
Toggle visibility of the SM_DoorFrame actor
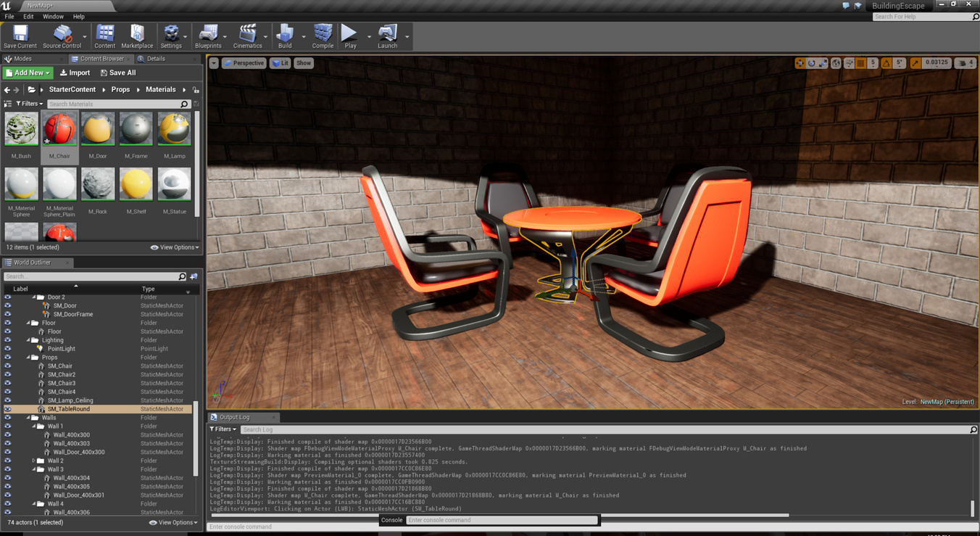(x=8, y=314)
